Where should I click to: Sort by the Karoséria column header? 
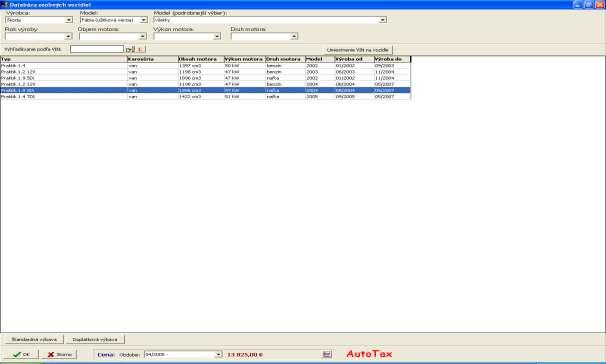coord(152,59)
